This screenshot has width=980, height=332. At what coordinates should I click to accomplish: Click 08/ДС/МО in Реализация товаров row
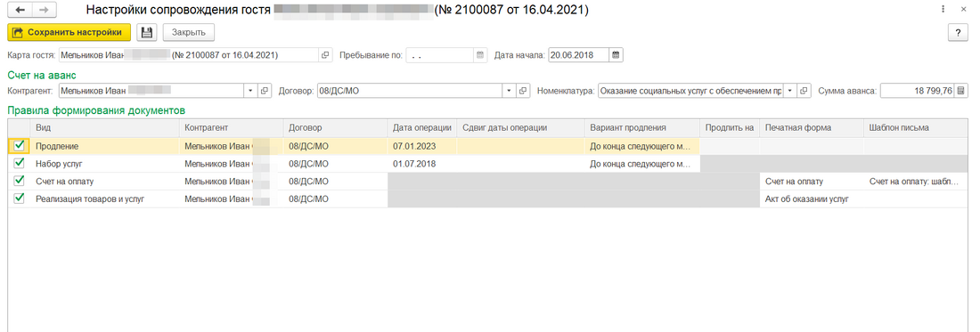[x=335, y=199]
